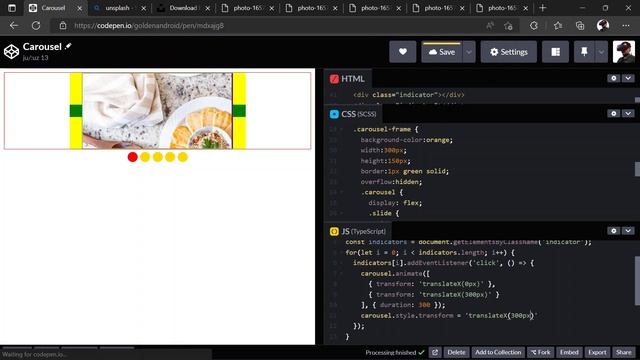Click left green carousel arrow block
The image size is (640, 360).
(x=76, y=111)
